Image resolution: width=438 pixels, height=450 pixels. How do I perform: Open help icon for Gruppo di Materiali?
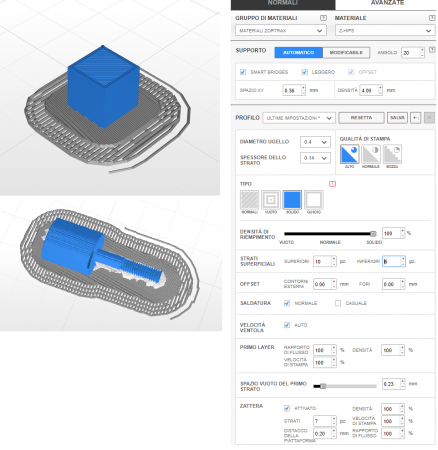[323, 18]
